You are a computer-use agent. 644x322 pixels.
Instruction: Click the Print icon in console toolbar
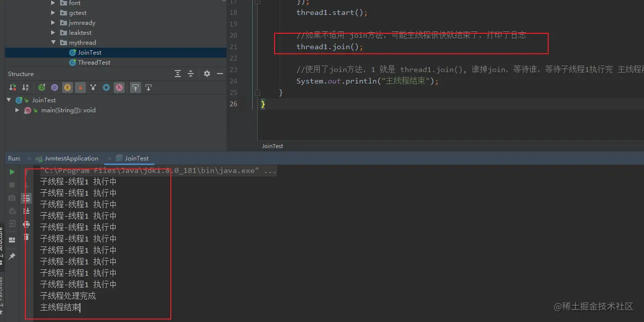click(x=26, y=224)
